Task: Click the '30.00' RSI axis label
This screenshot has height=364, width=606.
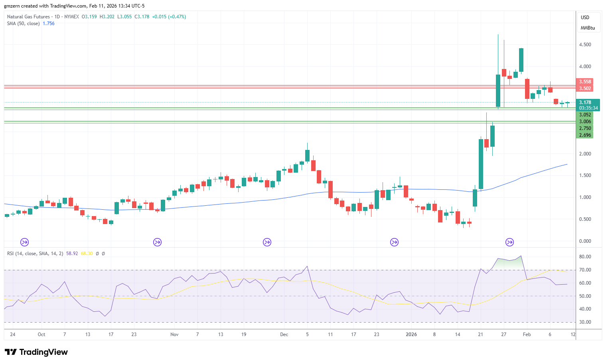Action: [x=585, y=322]
